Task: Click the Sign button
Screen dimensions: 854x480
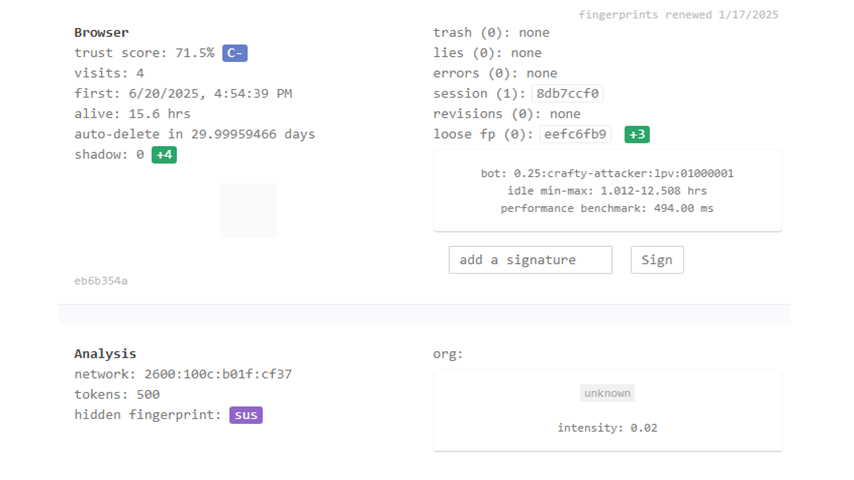Action: tap(657, 260)
